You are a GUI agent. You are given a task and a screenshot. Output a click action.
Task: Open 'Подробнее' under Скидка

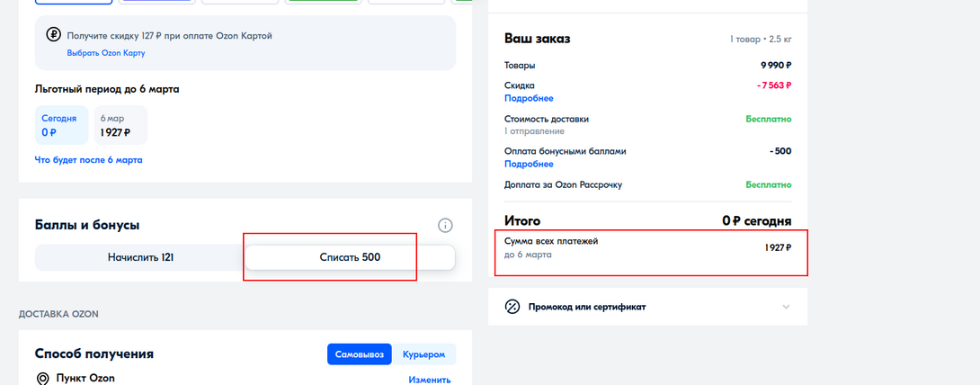[x=529, y=98]
